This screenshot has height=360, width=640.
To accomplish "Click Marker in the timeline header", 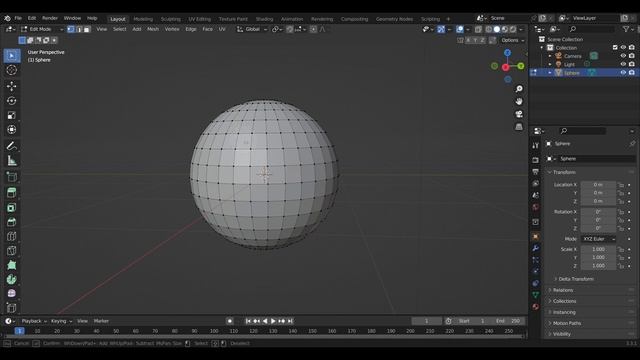I will tap(101, 321).
